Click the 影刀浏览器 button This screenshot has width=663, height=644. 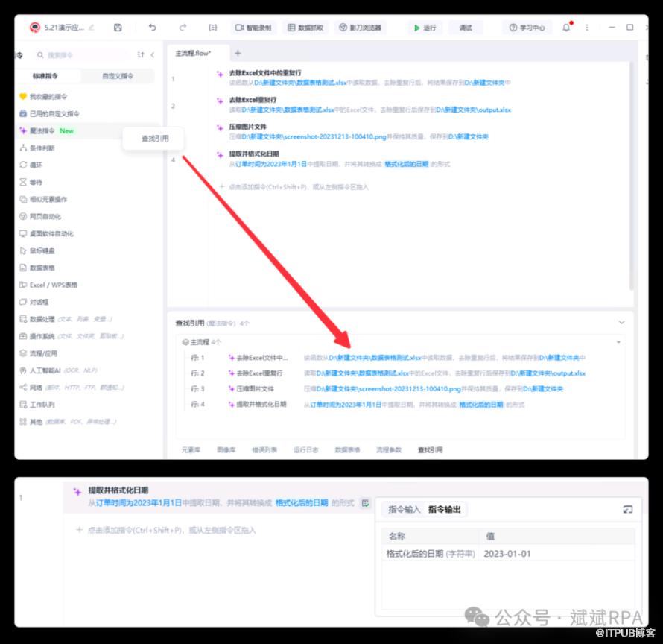coord(361,28)
